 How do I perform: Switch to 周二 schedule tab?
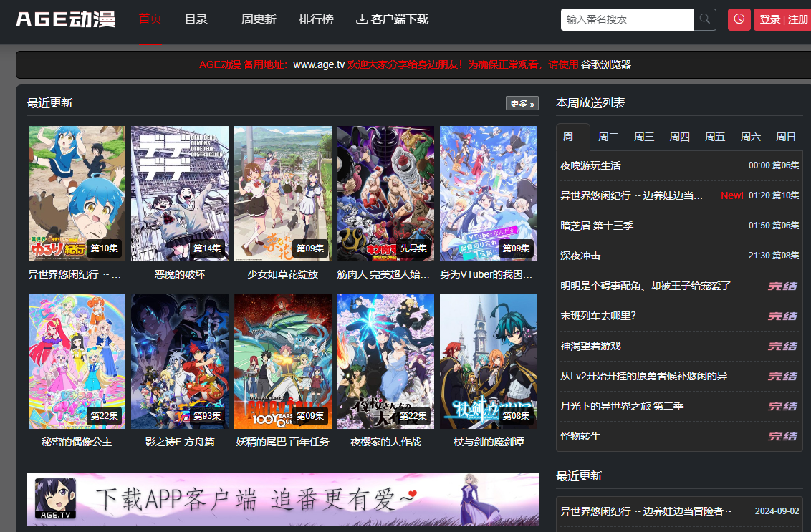pyautogui.click(x=608, y=137)
